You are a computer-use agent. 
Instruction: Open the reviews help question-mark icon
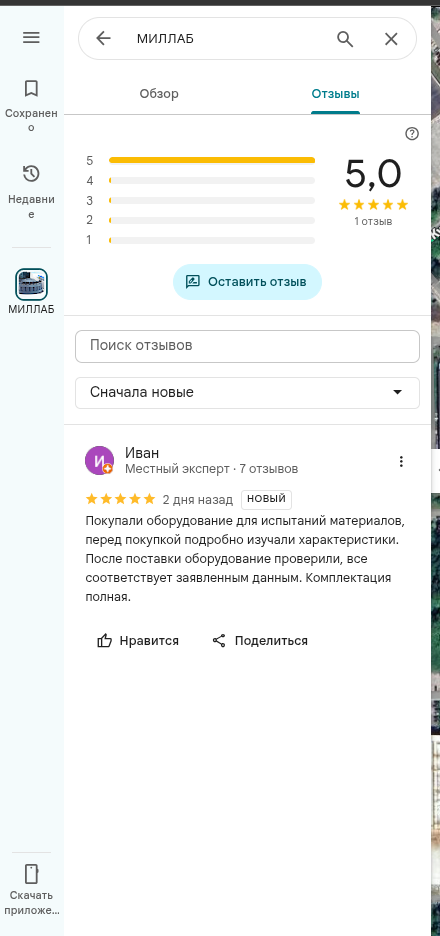point(412,134)
